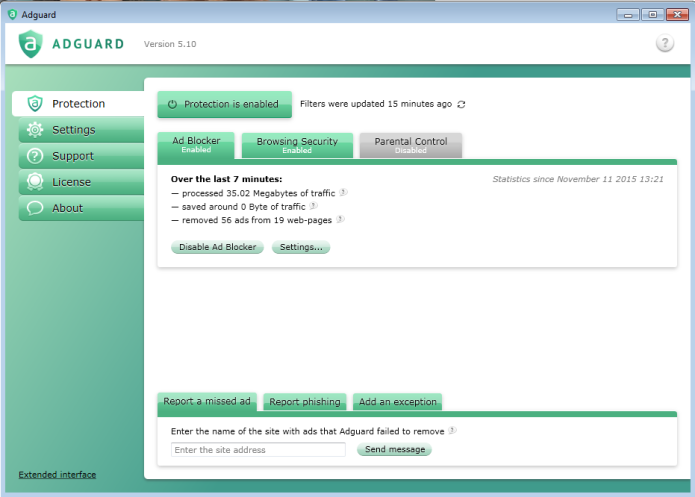Switch to the Browsing Security tab
This screenshot has width=695, height=497.
coord(297,145)
